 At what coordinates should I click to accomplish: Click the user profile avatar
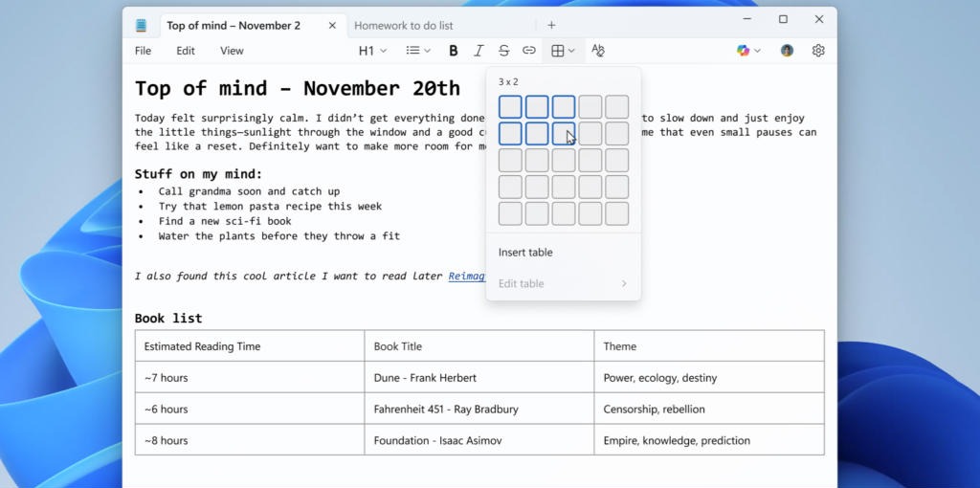(787, 51)
